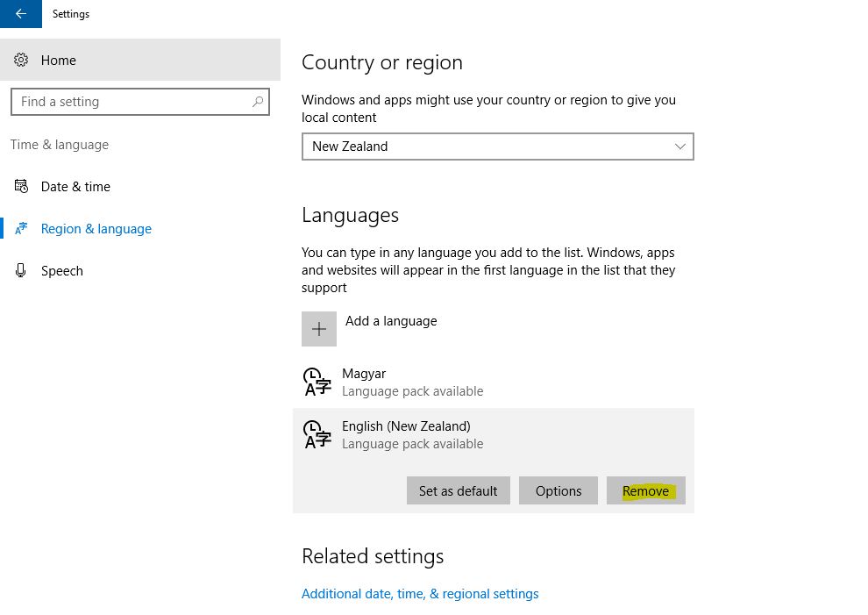Click the Home gear icon

(x=21, y=60)
